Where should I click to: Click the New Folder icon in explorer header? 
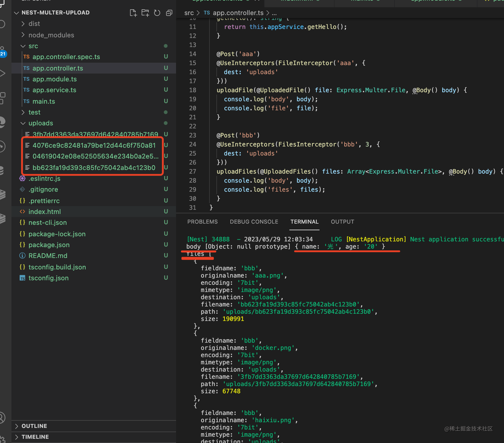coord(145,13)
